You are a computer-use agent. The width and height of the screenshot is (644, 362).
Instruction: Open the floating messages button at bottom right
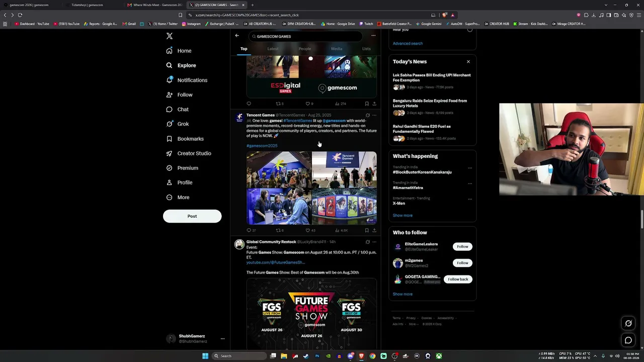tap(628, 340)
